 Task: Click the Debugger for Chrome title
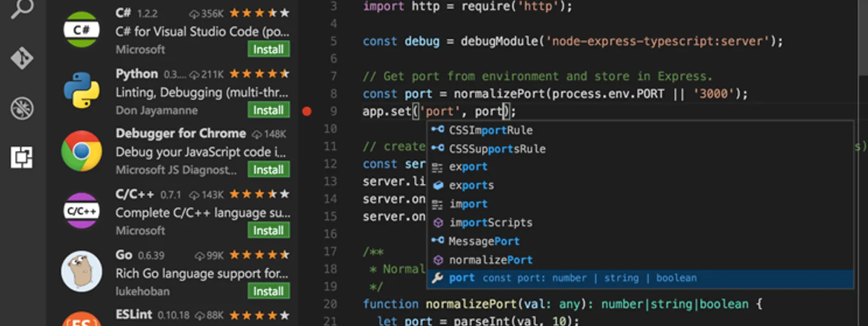181,133
